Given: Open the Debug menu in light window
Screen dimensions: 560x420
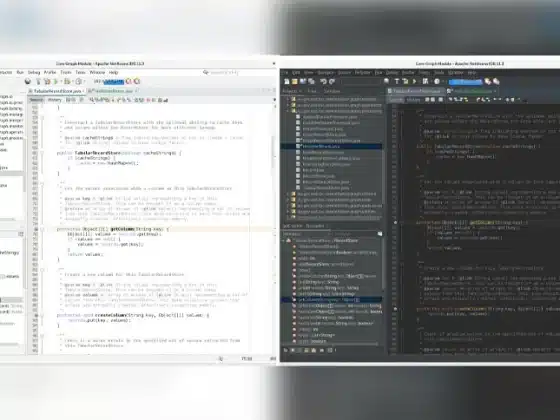Looking at the screenshot, I should pyautogui.click(x=34, y=72).
